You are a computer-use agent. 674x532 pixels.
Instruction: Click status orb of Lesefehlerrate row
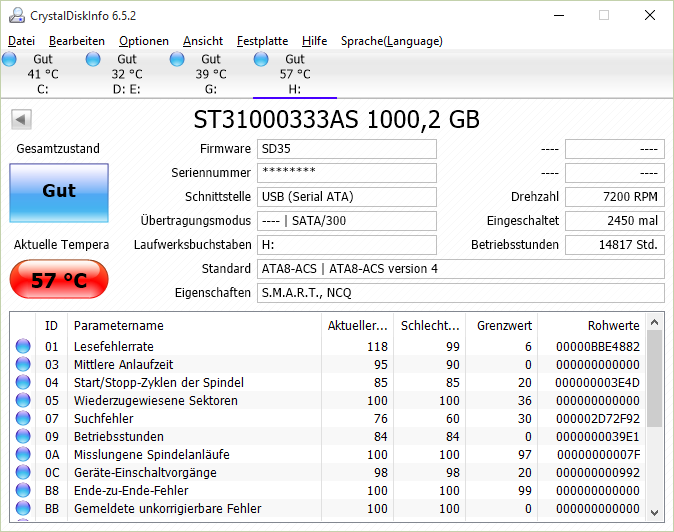tap(23, 346)
